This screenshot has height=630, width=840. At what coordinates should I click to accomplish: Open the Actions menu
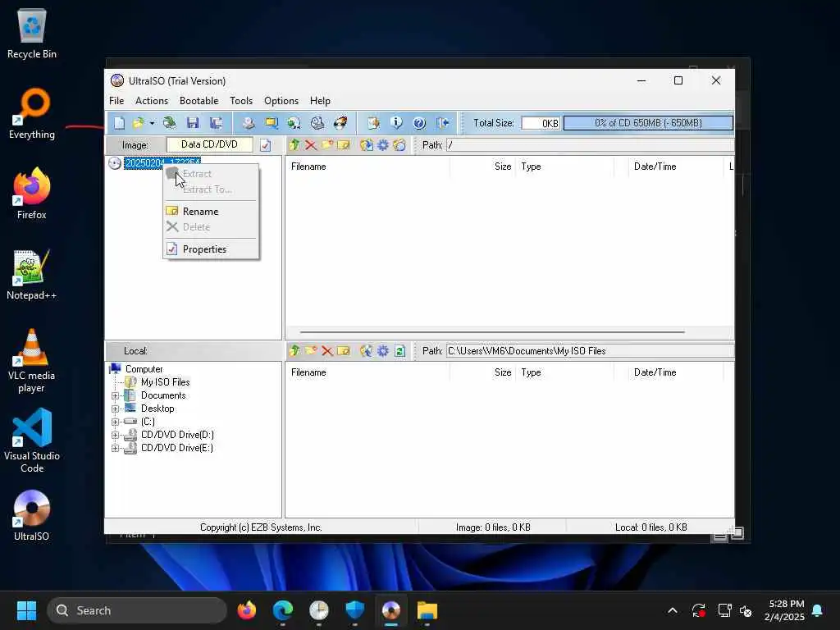coord(152,101)
